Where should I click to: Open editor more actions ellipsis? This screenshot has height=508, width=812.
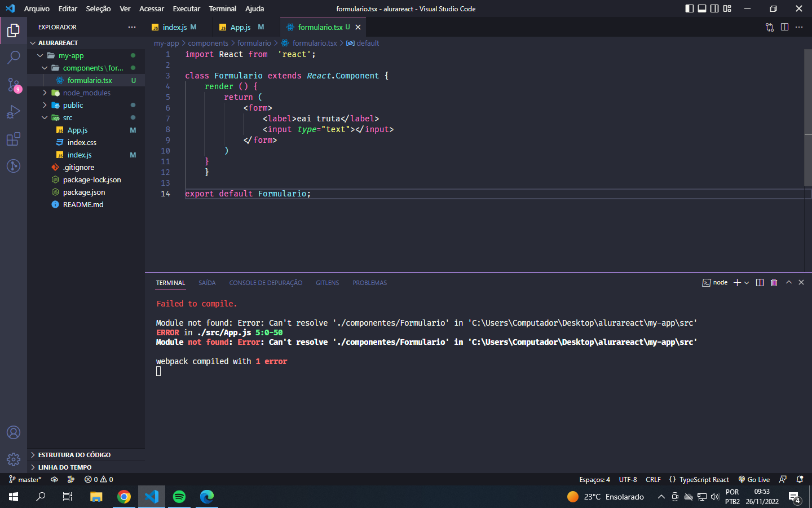(799, 27)
